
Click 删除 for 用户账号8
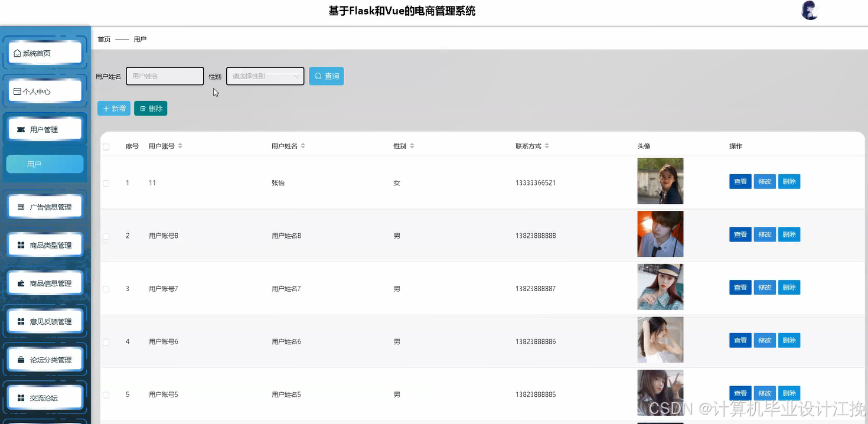coord(789,234)
